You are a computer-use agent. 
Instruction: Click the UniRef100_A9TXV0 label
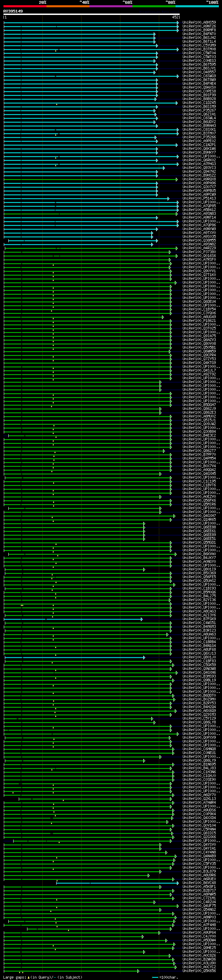199,233
